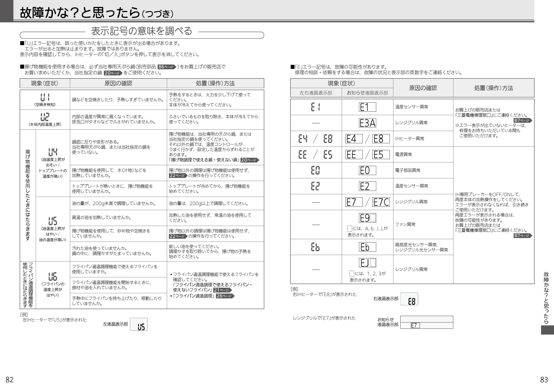Click the 左液晶表示部 example label

click(115, 324)
